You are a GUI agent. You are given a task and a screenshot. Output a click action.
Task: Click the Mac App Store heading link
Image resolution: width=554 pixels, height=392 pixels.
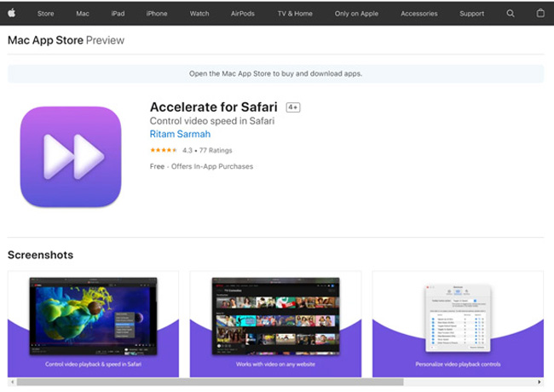[45, 40]
